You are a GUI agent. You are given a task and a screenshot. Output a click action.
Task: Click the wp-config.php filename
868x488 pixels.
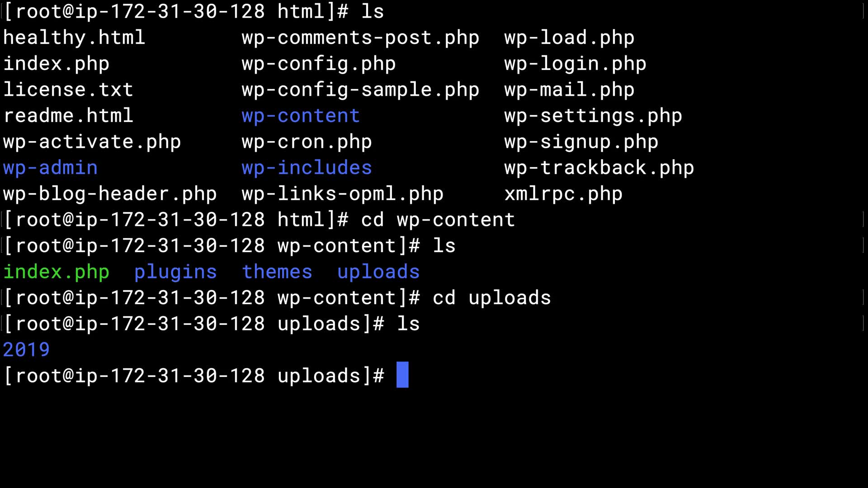[x=319, y=64]
